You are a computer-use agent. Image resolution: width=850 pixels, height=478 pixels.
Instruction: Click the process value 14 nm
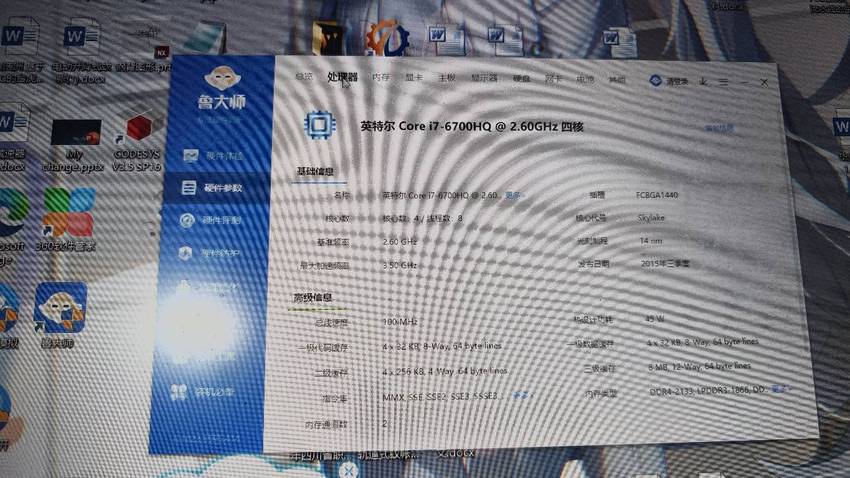651,241
